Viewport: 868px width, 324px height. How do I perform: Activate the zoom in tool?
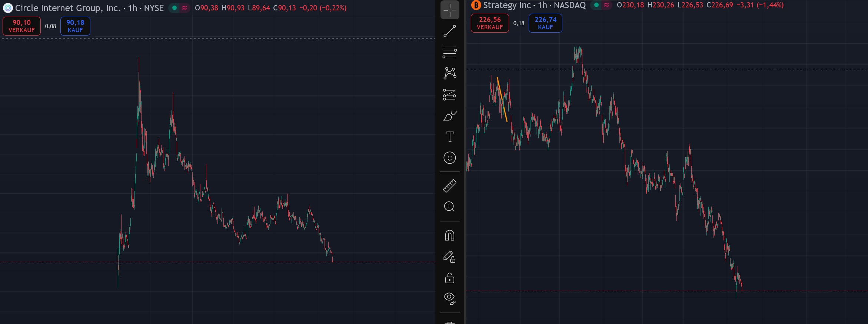point(450,207)
